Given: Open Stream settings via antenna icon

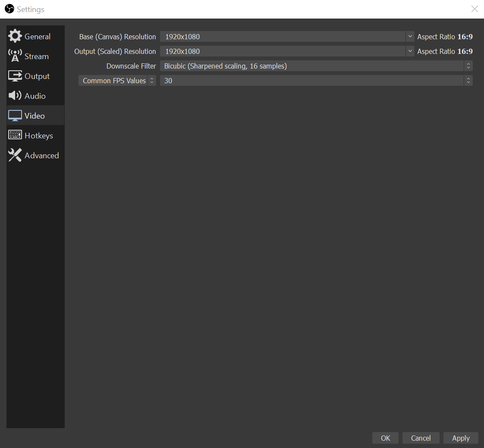Looking at the screenshot, I should pos(15,56).
